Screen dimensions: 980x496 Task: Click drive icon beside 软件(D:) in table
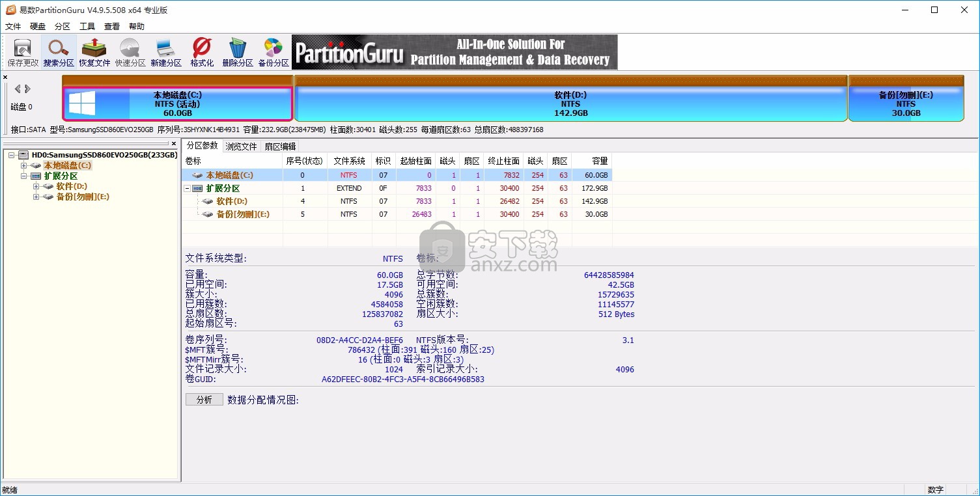point(208,202)
